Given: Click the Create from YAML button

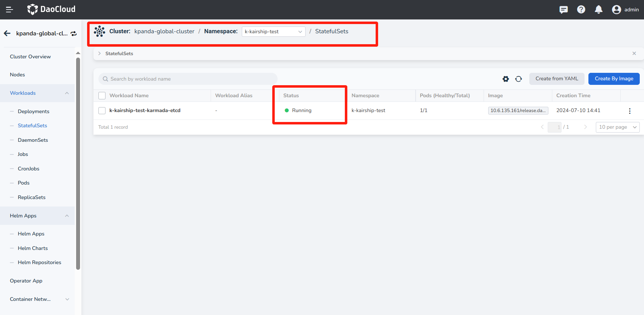Looking at the screenshot, I should tap(557, 78).
